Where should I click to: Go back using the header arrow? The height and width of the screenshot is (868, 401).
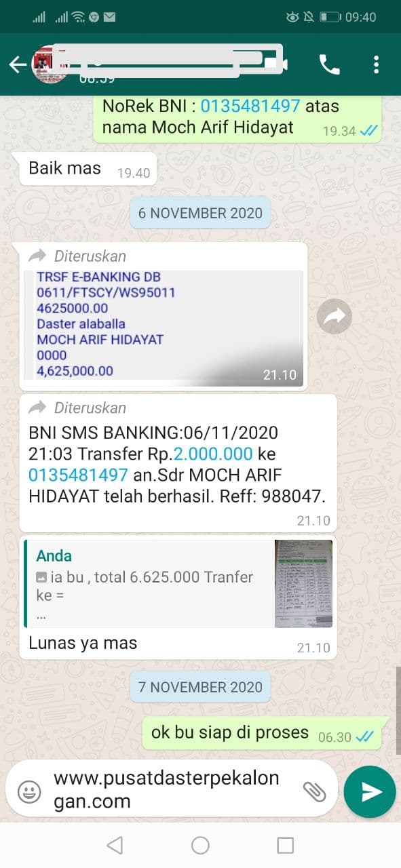tap(17, 64)
